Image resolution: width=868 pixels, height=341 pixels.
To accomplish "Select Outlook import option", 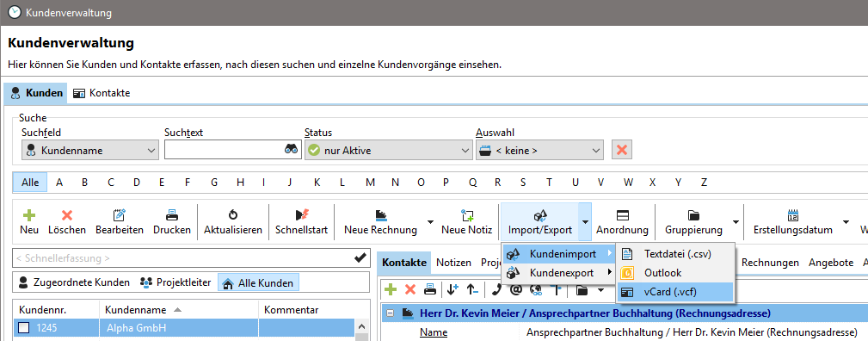I will [675, 273].
